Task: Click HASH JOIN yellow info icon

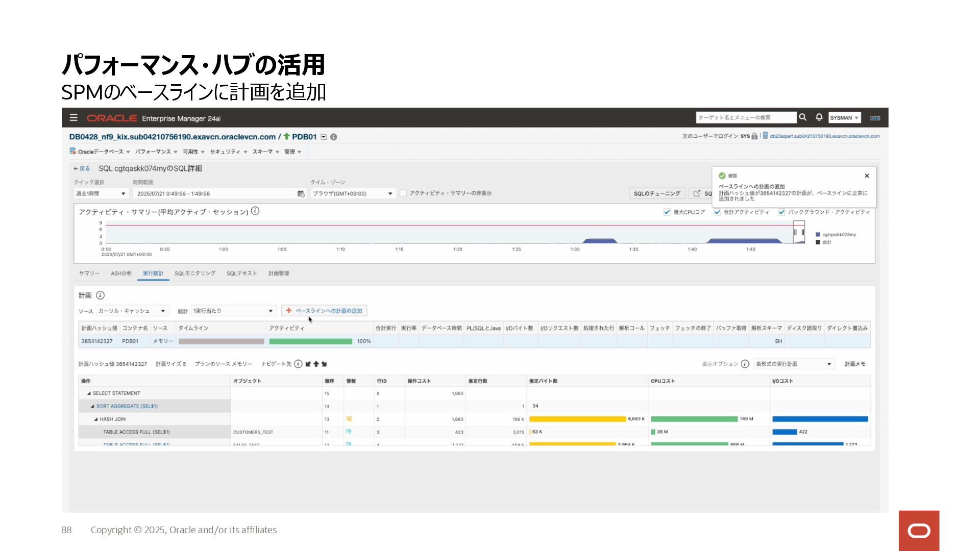Action: click(x=349, y=419)
